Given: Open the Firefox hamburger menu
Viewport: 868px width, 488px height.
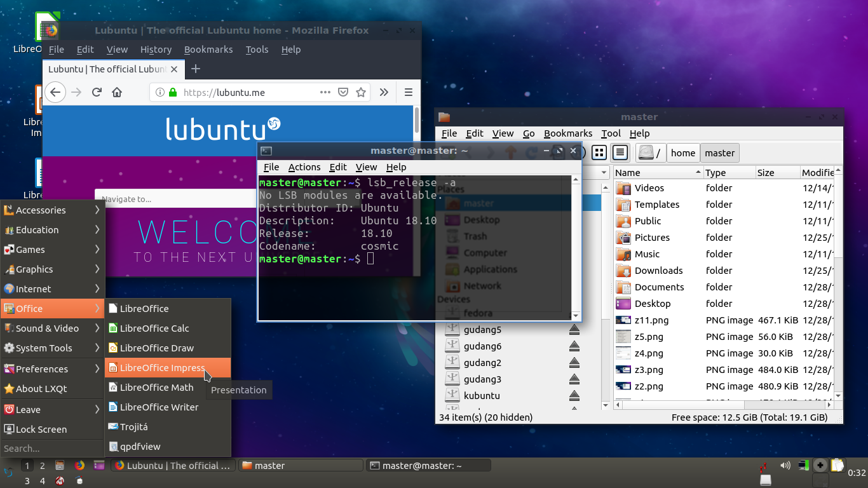Looking at the screenshot, I should pyautogui.click(x=409, y=92).
